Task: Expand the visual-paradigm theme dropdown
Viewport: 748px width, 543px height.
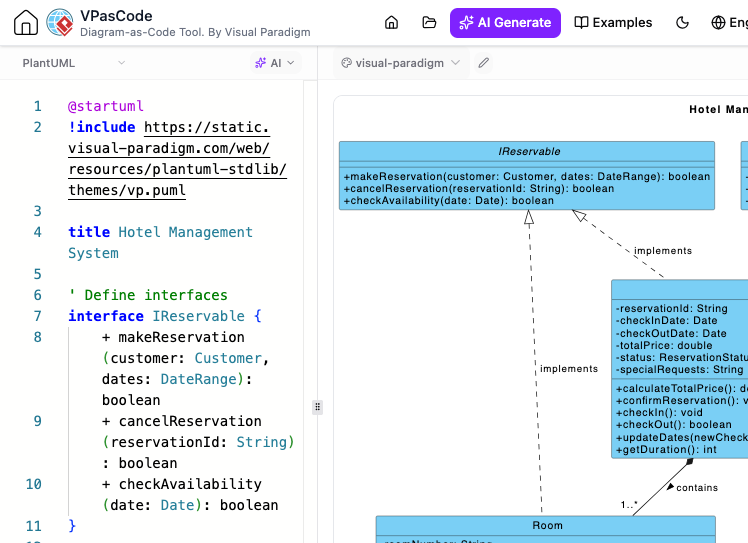Action: tap(401, 63)
